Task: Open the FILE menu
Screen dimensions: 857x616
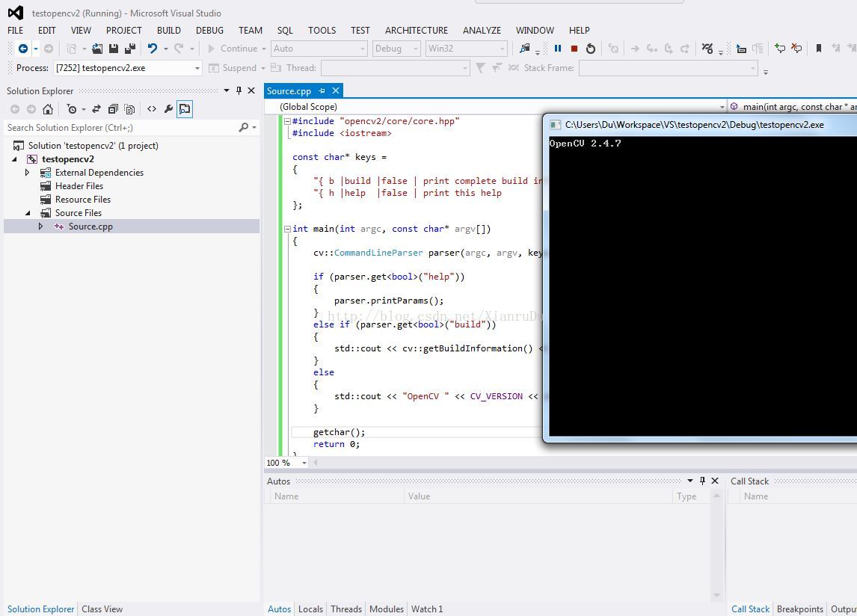Action: [15, 30]
